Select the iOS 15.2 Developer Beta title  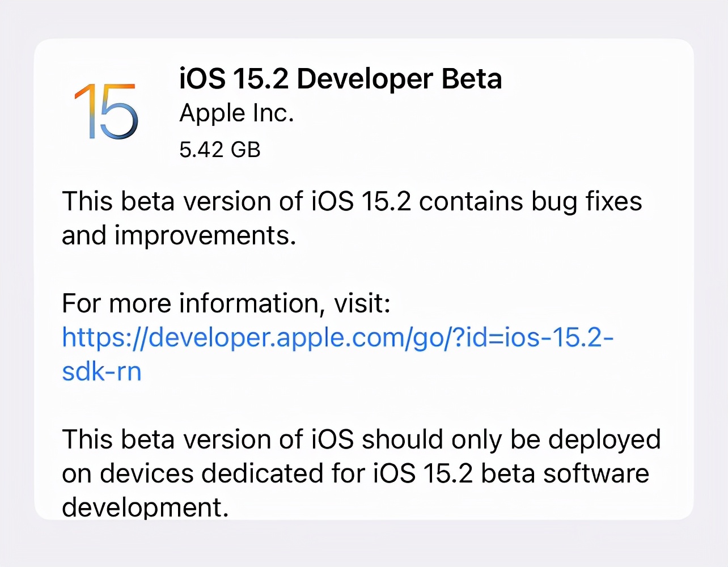340,78
